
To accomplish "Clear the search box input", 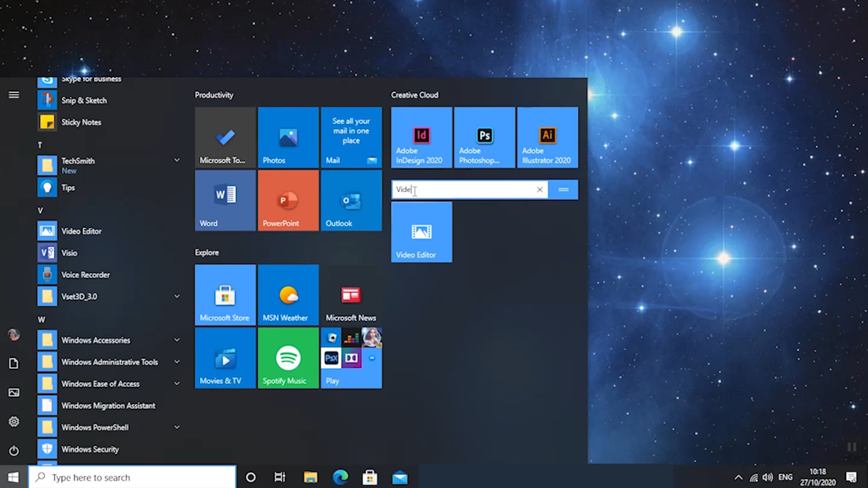I will point(538,189).
